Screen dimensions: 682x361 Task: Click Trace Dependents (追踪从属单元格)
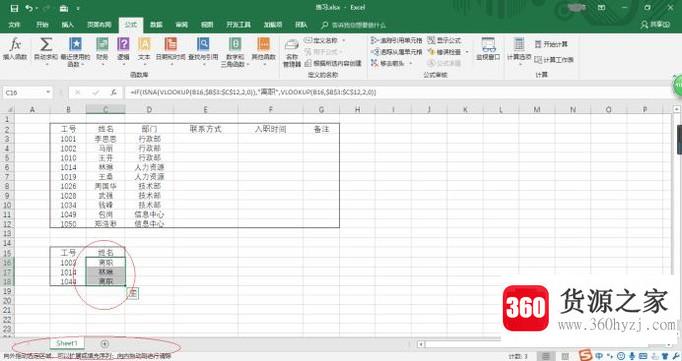[396, 52]
